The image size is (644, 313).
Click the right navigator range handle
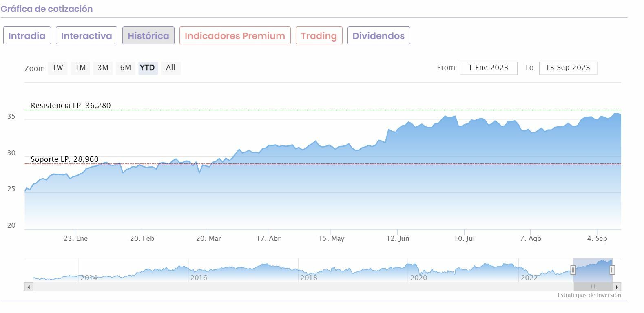612,270
